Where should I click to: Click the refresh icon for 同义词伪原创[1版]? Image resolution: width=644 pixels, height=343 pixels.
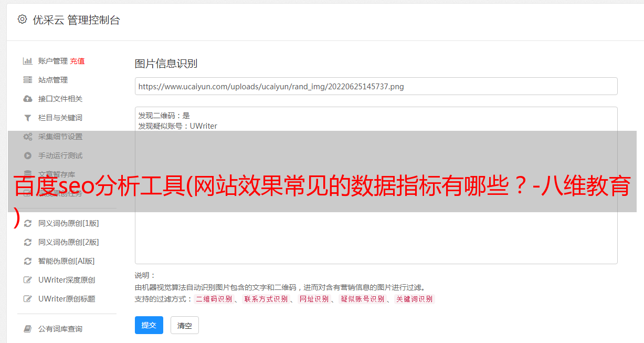[x=28, y=223]
